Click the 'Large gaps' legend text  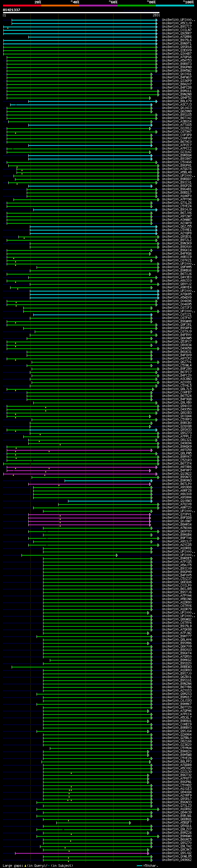click(13, 866)
